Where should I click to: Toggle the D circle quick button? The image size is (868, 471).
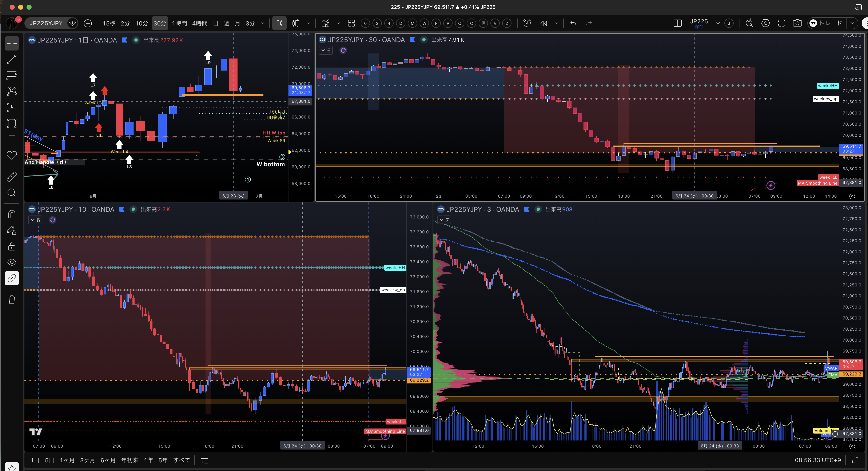pos(401,23)
